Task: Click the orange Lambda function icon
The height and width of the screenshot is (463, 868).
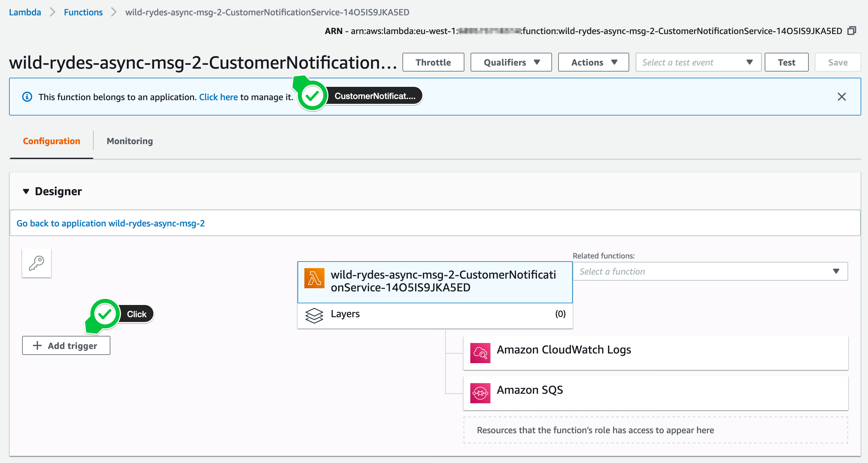Action: tap(314, 278)
